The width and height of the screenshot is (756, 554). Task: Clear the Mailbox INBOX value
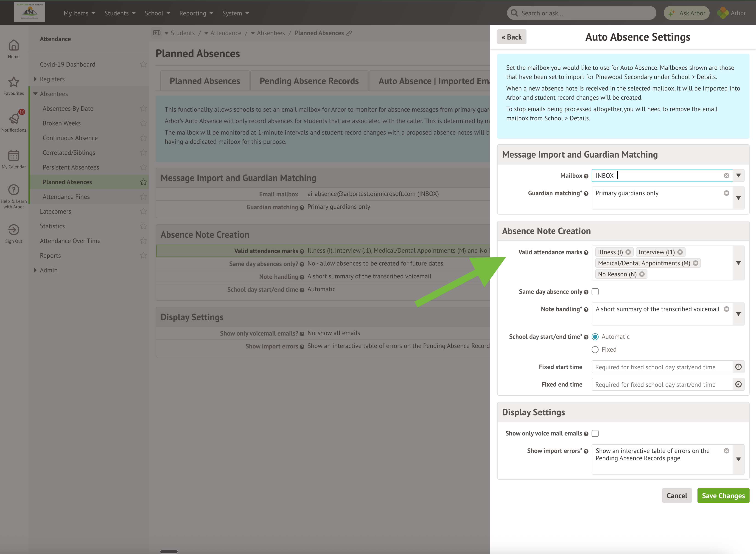(726, 176)
